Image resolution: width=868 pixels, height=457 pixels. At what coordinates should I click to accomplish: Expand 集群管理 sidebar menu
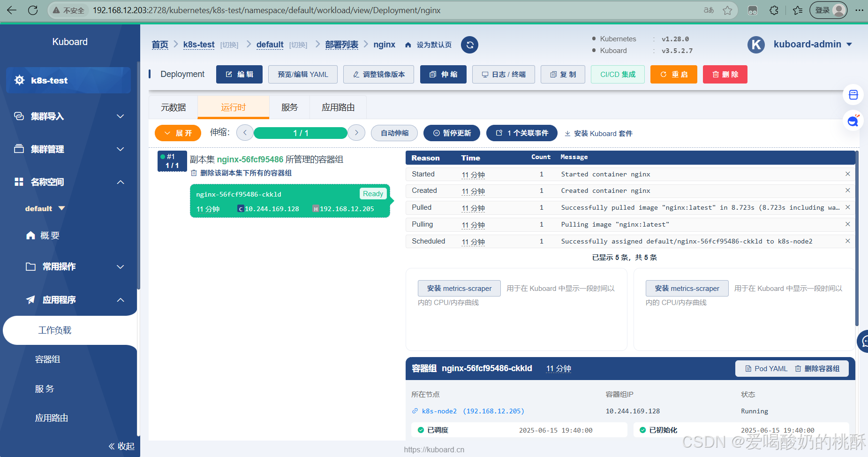click(68, 149)
